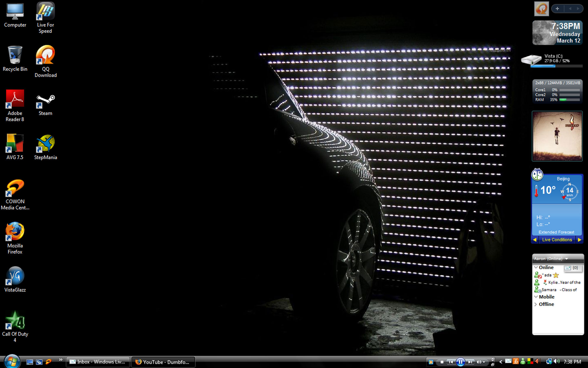
Task: Click the album art thumbnail gadget
Action: [557, 136]
